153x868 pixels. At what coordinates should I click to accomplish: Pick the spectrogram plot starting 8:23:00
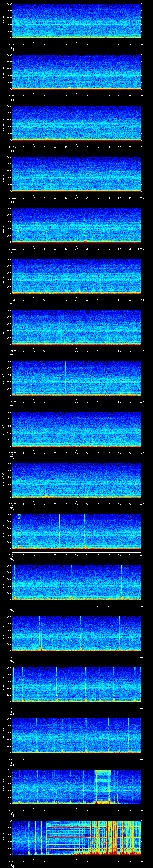77,429
